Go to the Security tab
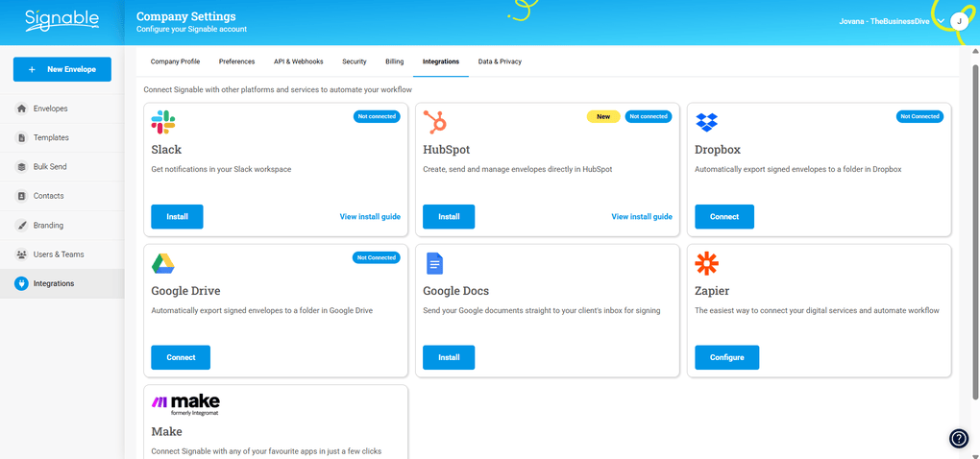Image resolution: width=980 pixels, height=459 pixels. point(355,61)
